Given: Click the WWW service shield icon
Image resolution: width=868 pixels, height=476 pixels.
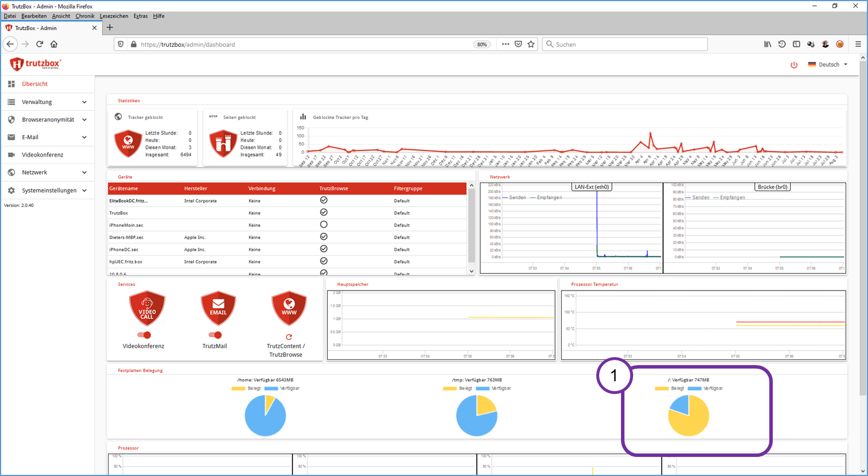Looking at the screenshot, I should click(x=289, y=308).
